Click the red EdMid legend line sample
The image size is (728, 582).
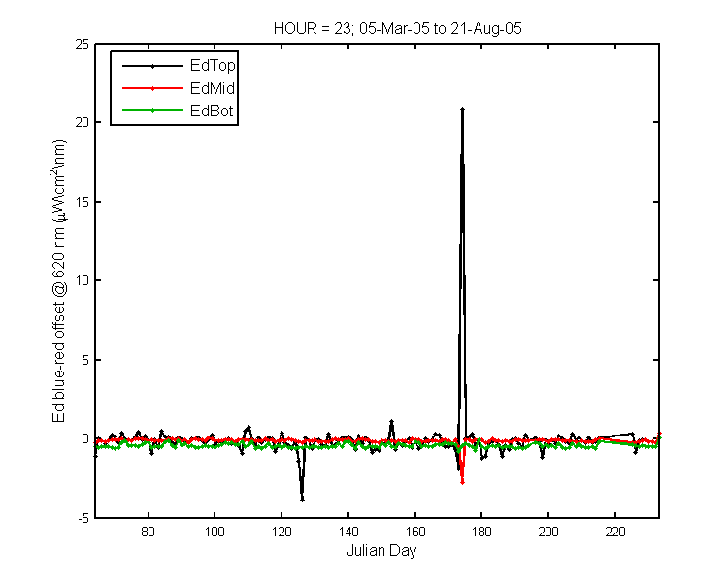click(152, 88)
